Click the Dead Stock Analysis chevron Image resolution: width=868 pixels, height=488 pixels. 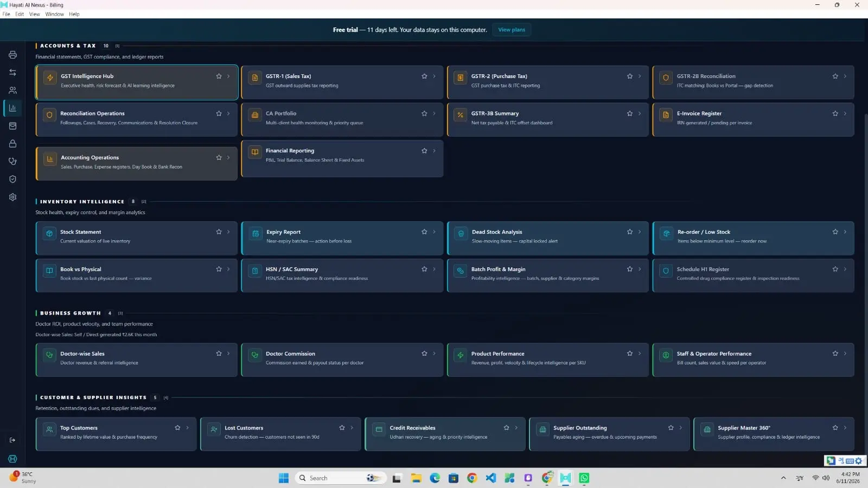point(640,232)
